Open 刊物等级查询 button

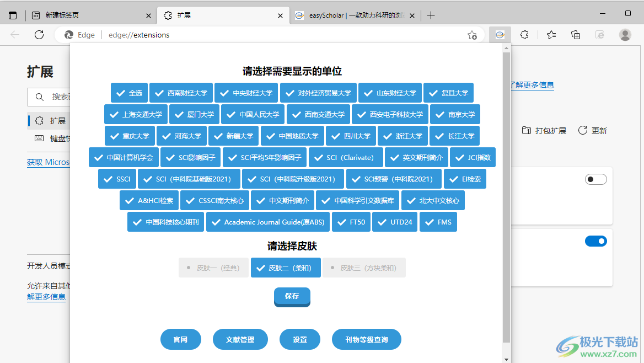pos(366,339)
